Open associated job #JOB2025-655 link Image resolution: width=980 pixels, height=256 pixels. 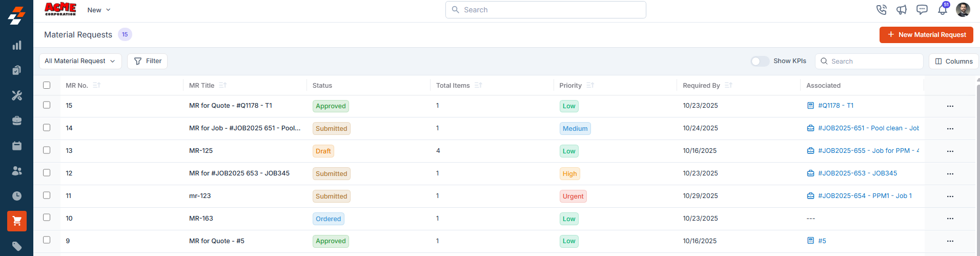(868, 151)
